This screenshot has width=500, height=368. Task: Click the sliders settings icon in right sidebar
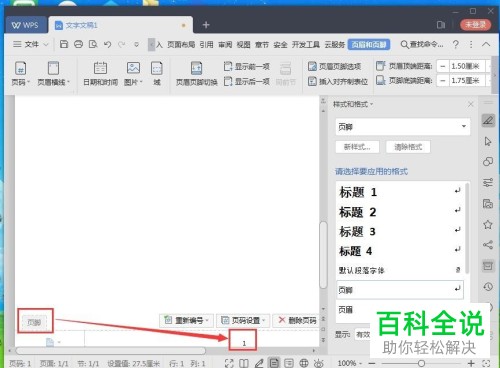tap(488, 182)
